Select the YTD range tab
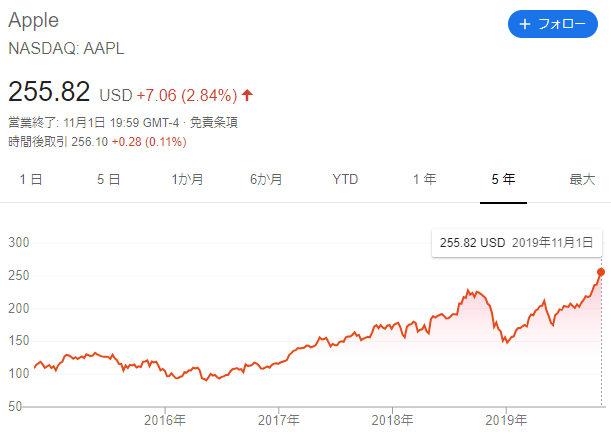The width and height of the screenshot is (611, 434). (346, 180)
